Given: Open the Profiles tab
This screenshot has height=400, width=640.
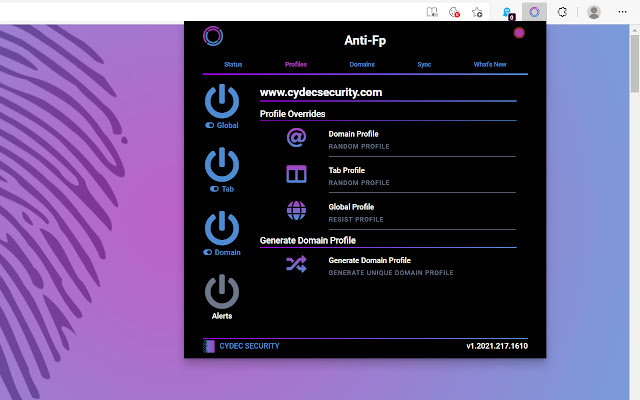Looking at the screenshot, I should [x=296, y=64].
